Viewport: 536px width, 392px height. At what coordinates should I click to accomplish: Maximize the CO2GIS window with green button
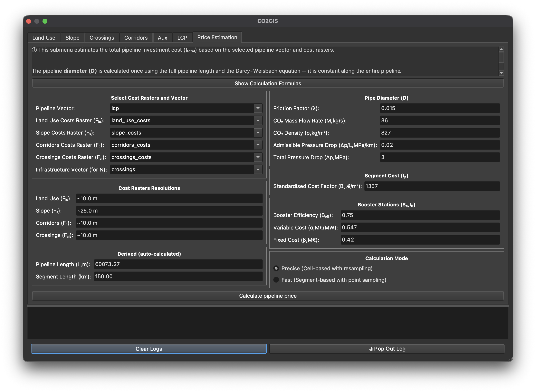(x=45, y=21)
